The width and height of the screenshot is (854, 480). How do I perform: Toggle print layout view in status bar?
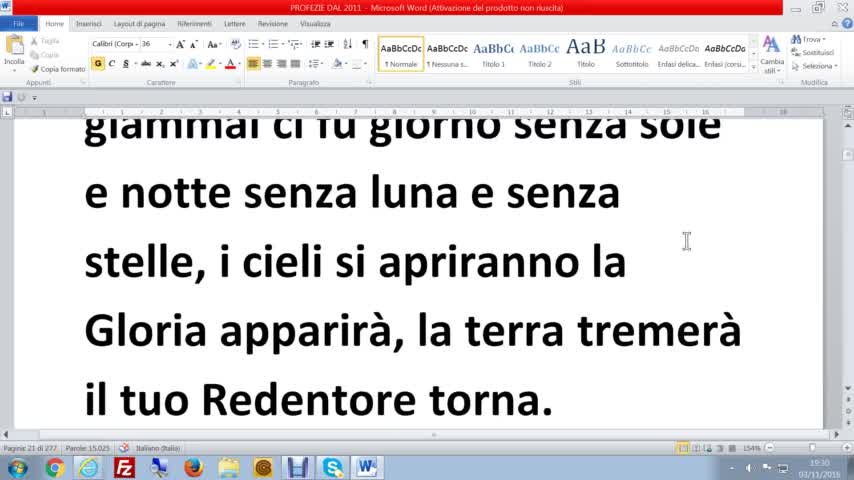(682, 448)
